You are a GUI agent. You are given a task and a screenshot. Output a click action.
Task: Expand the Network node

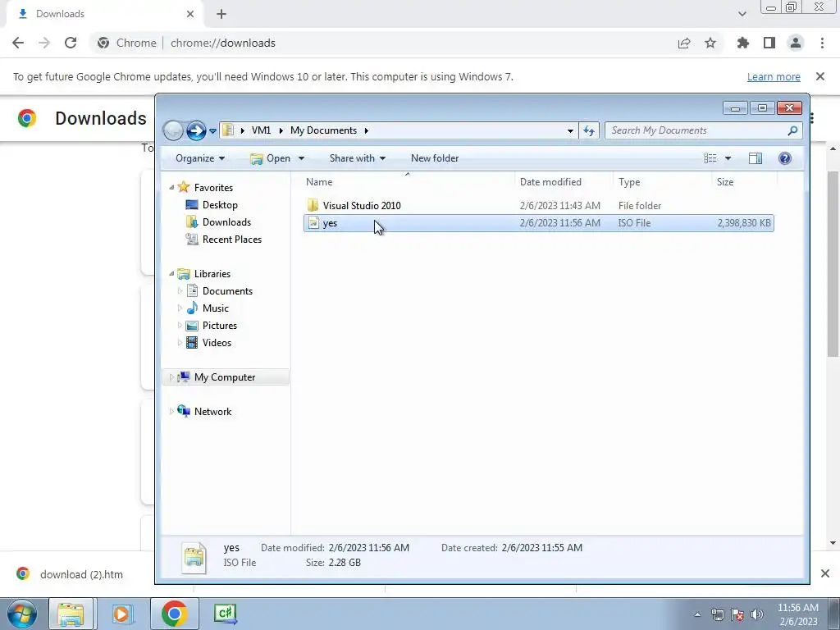click(171, 412)
